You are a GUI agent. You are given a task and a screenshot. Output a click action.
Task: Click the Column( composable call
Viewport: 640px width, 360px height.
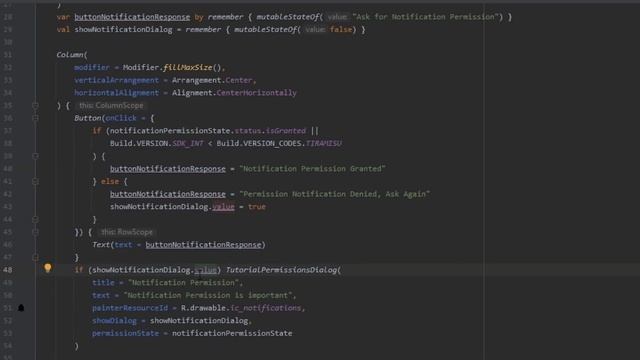pos(72,55)
